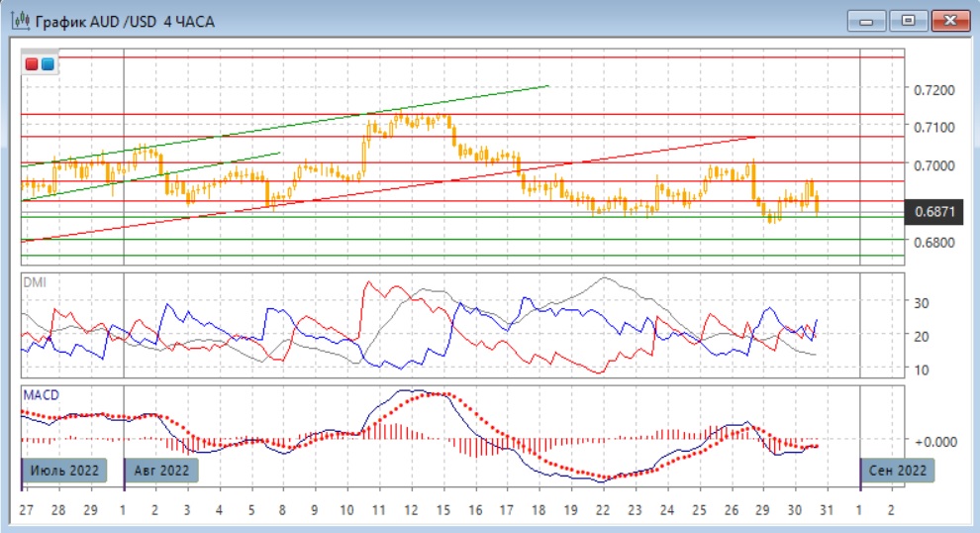Click the red square icon on chart

33,64
